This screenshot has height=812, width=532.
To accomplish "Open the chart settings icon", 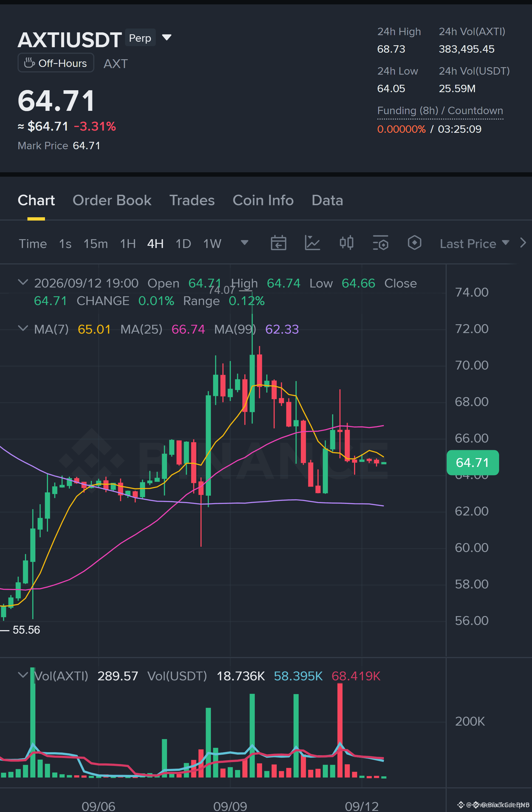I will click(x=381, y=243).
